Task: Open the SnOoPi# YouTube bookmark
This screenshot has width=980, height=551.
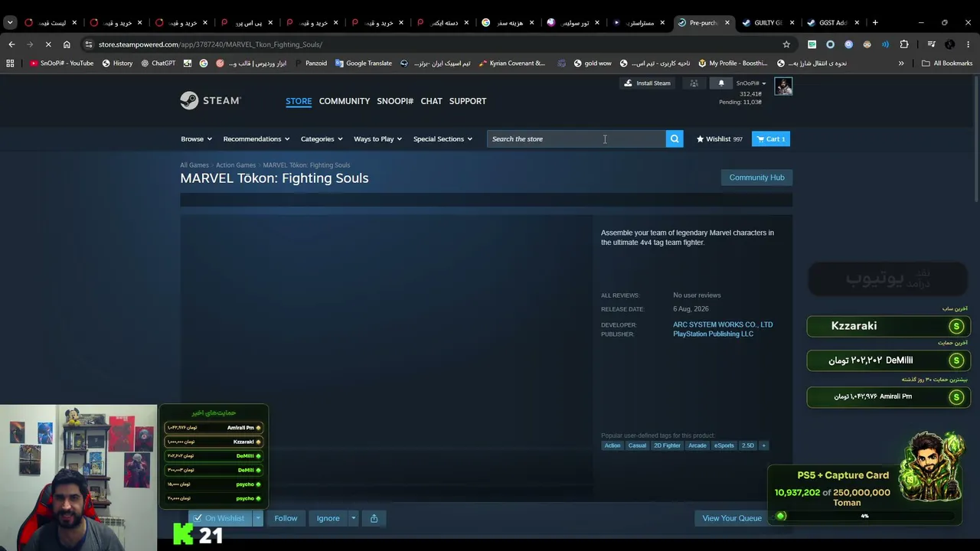Action: pos(61,64)
